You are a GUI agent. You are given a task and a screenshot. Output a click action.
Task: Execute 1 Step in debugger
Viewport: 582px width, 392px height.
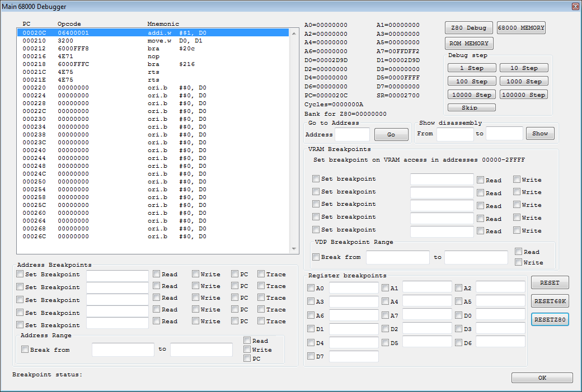point(472,68)
